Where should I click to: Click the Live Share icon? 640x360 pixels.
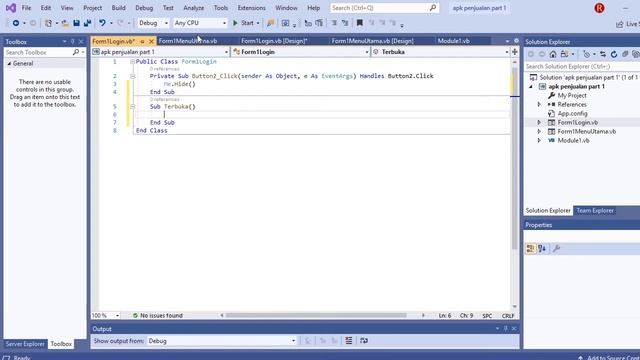click(x=620, y=24)
